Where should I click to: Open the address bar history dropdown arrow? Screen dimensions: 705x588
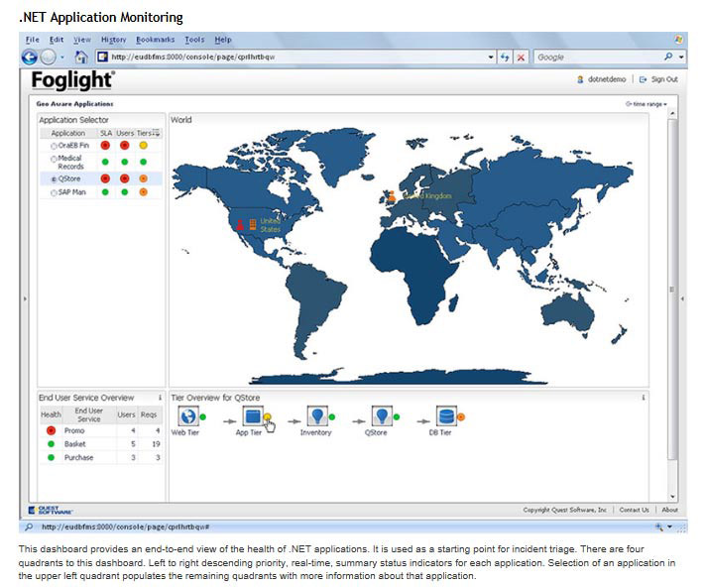[491, 58]
